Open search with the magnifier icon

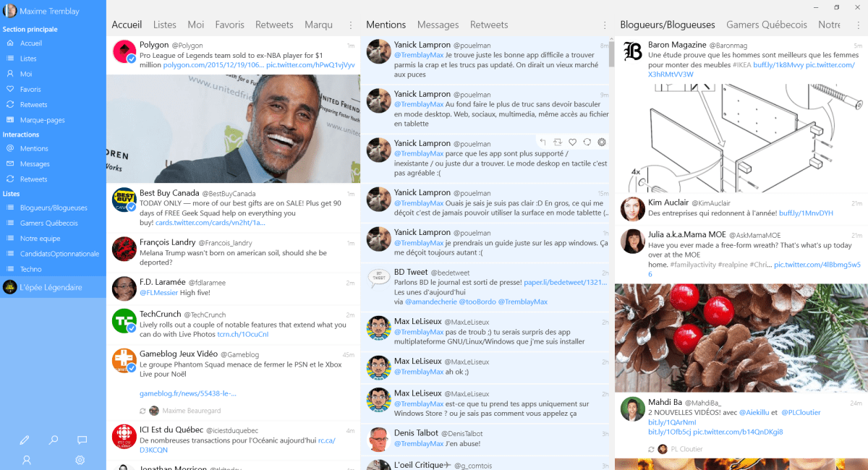[x=54, y=440]
